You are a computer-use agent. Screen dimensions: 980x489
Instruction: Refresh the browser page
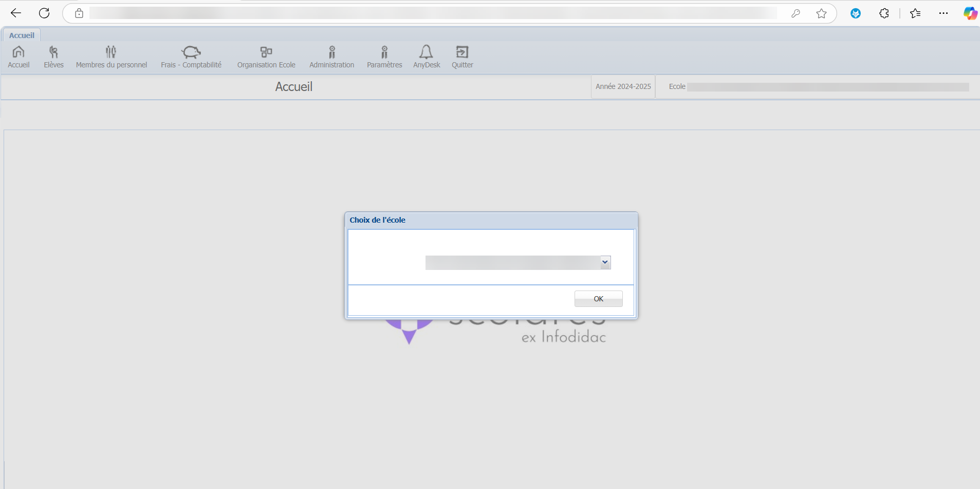[x=44, y=13]
